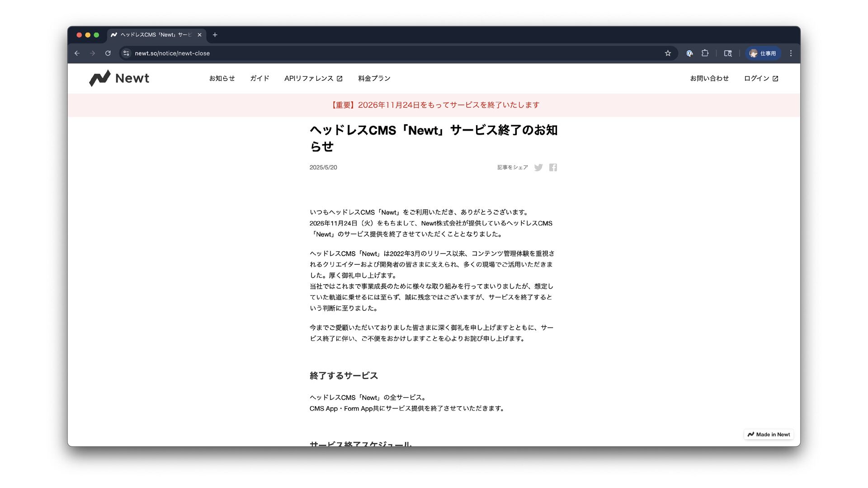Go back with the browser back arrow
The width and height of the screenshot is (868, 488).
point(77,53)
